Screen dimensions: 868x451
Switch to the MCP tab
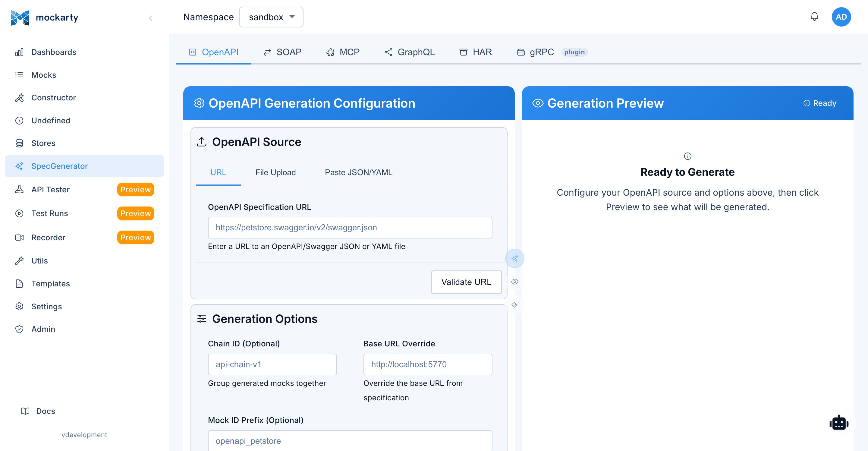coord(343,52)
